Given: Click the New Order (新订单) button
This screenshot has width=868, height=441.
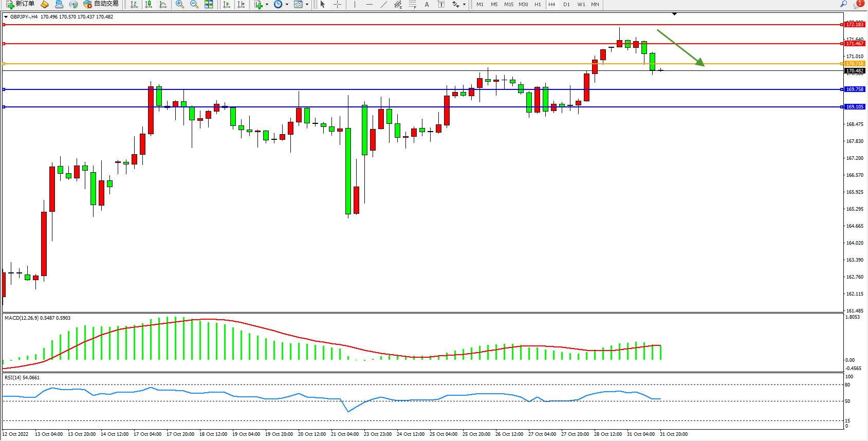Looking at the screenshot, I should pos(21,4).
